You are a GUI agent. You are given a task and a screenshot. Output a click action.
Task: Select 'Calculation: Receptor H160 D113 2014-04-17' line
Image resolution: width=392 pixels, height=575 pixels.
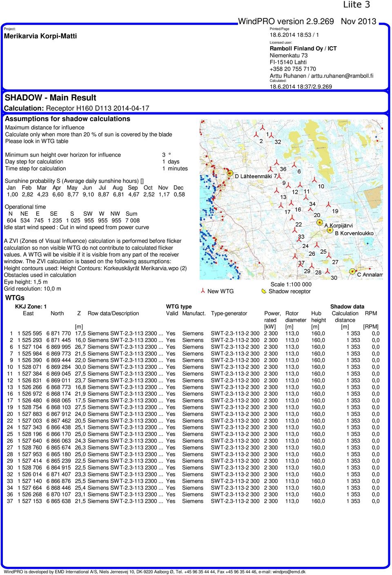click(x=77, y=108)
